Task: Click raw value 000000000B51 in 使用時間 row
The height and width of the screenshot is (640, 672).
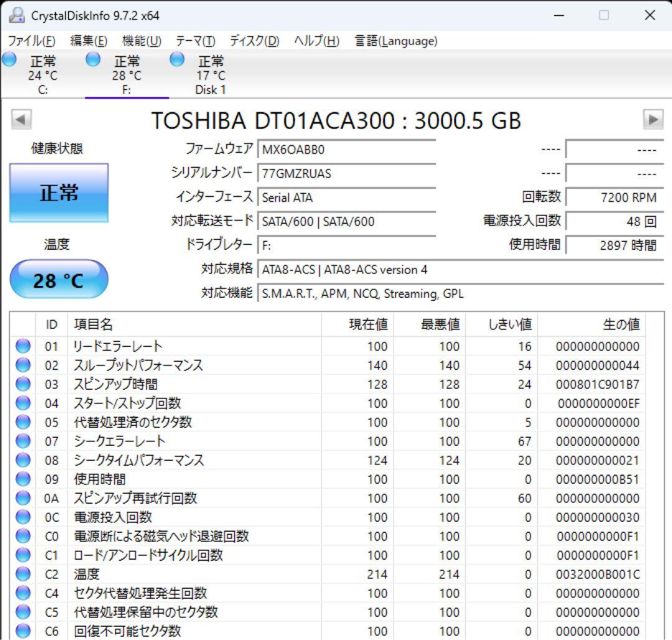Action: point(597,480)
